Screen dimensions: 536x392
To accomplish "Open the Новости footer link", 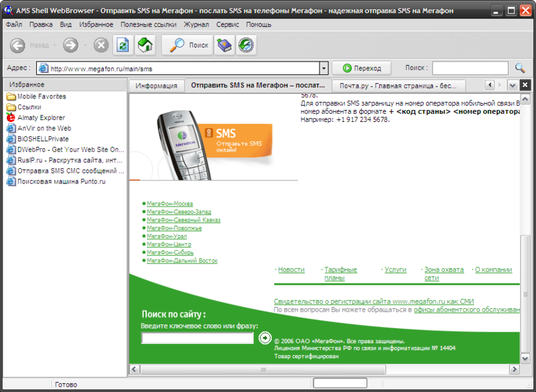I will point(291,269).
